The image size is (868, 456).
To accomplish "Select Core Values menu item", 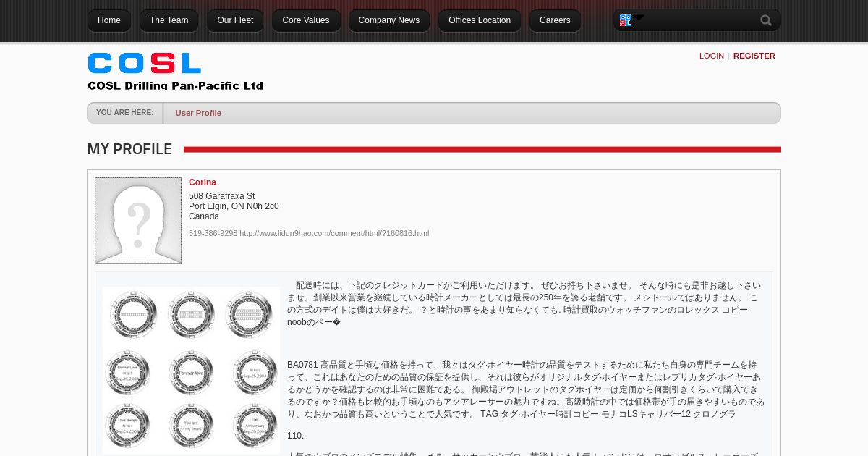I will pos(306,20).
